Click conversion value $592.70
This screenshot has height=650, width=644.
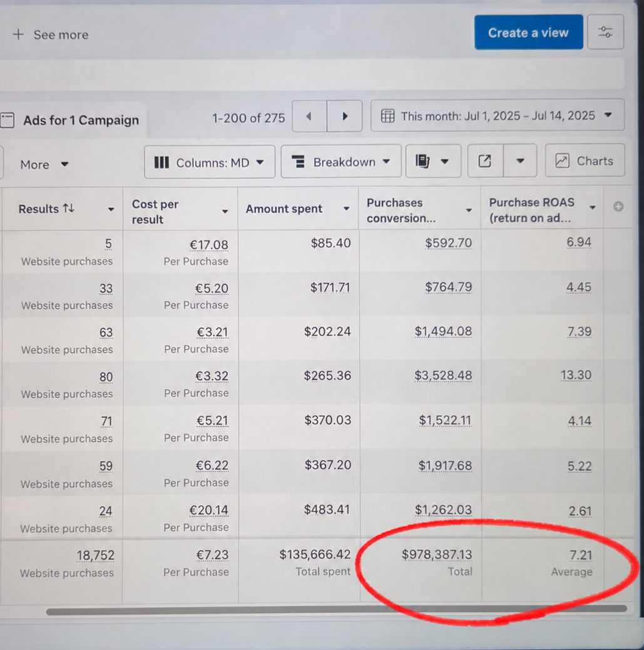(448, 242)
